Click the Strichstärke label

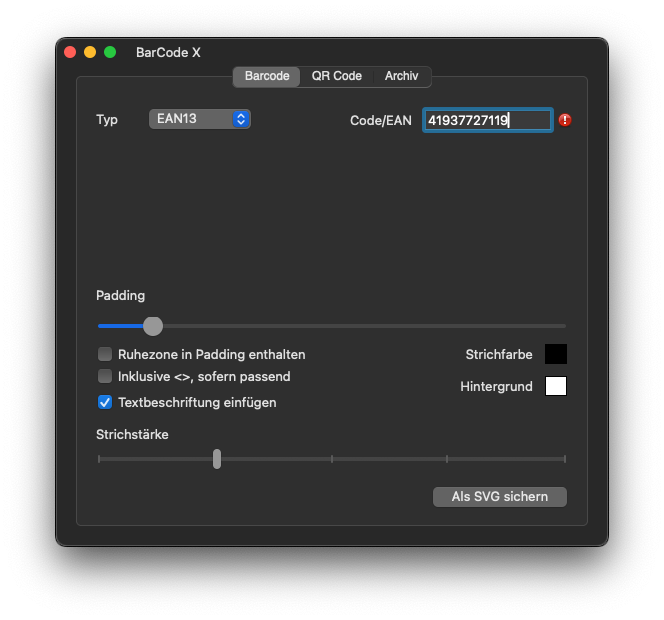(132, 435)
